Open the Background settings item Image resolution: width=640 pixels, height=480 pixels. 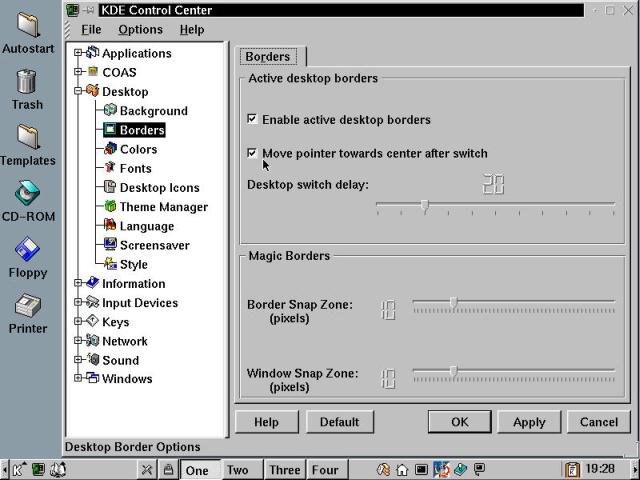tap(153, 111)
